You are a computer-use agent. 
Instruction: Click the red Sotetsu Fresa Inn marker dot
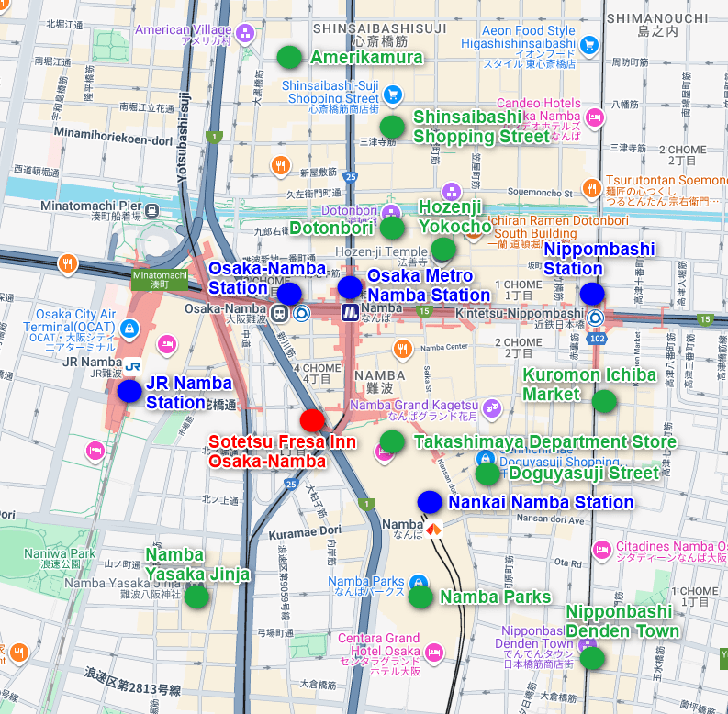[x=312, y=420]
